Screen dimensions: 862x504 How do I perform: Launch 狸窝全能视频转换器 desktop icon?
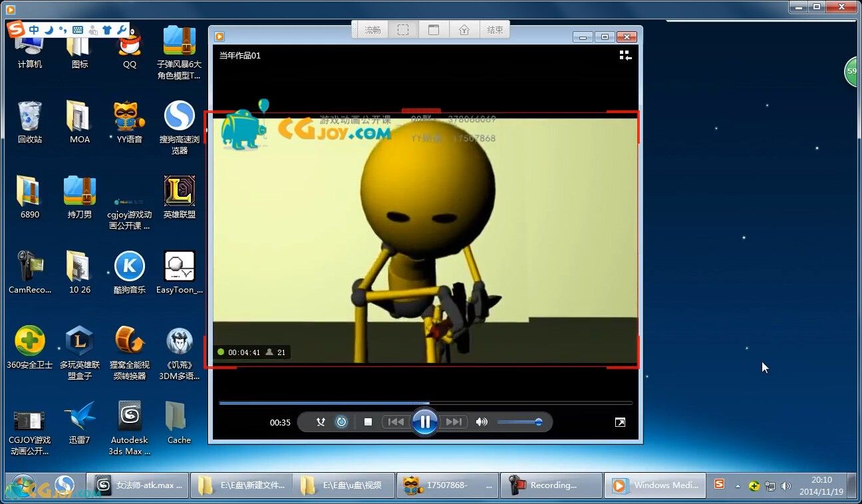(x=130, y=353)
